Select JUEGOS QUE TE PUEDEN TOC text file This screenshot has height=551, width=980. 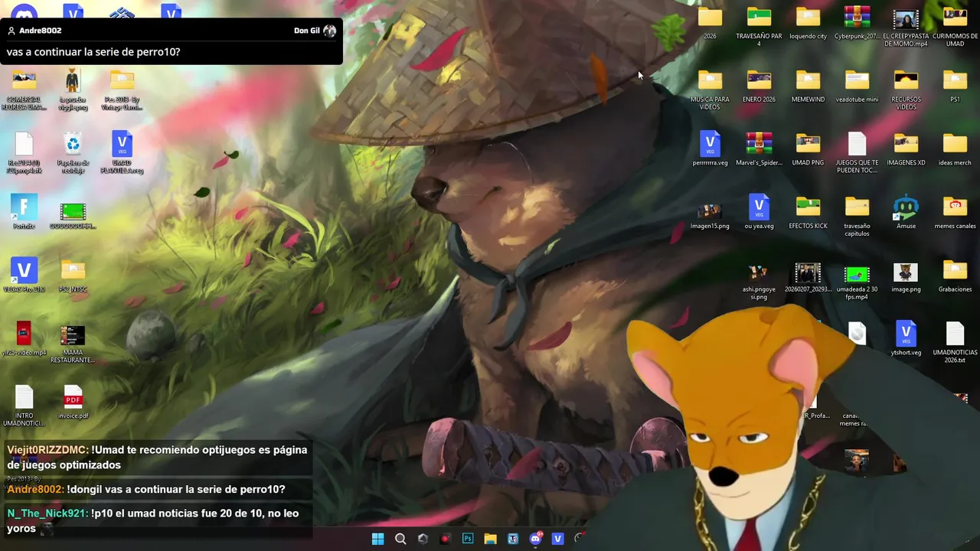[x=857, y=152]
